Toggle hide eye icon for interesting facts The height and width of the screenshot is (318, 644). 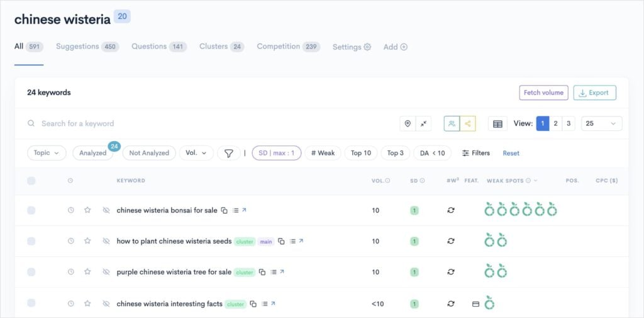pos(106,304)
